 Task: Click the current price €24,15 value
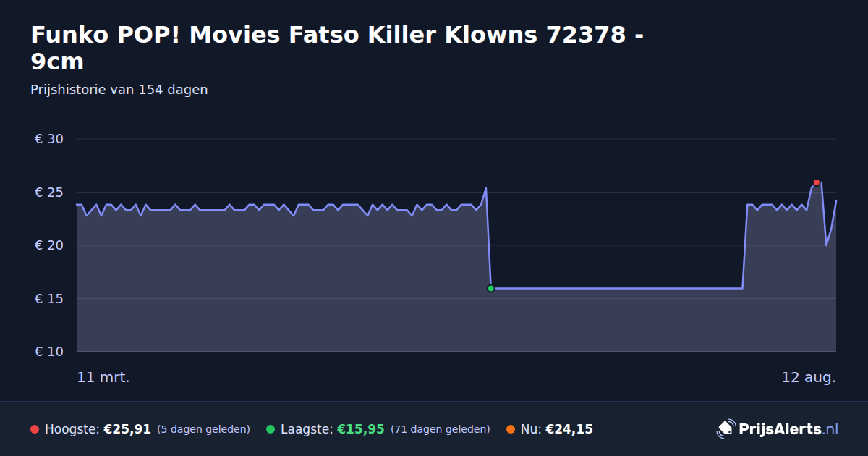click(569, 429)
